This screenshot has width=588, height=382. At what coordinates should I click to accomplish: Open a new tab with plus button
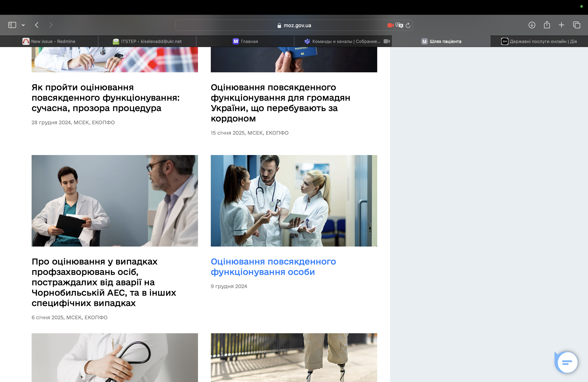(x=561, y=25)
